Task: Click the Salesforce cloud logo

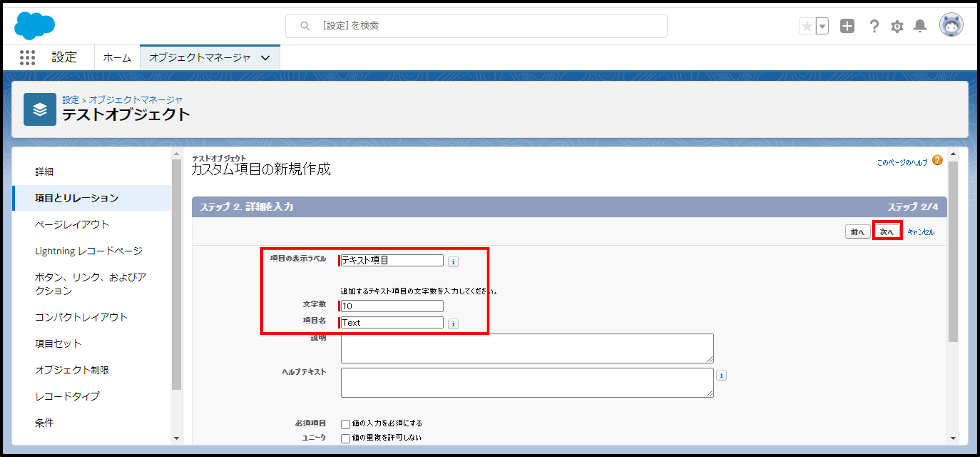Action: point(34,26)
